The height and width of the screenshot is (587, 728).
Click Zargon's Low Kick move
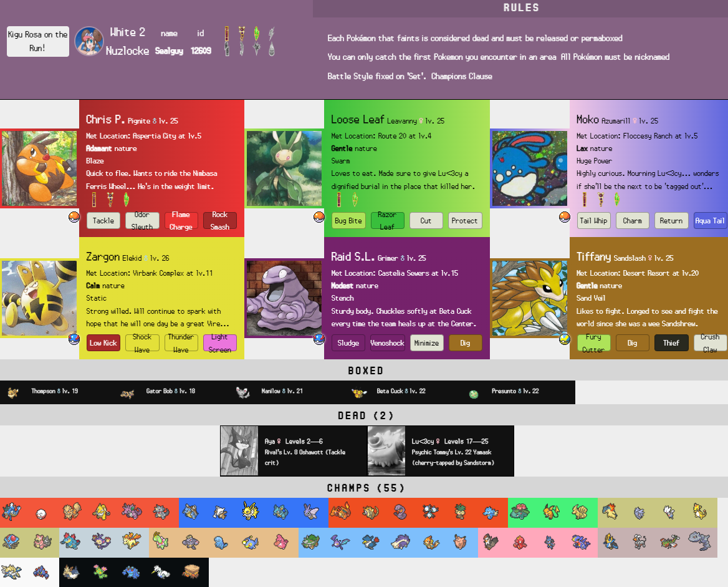pos(103,343)
